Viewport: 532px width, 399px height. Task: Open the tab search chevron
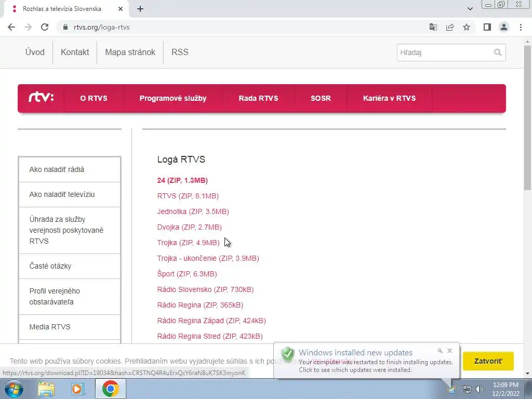click(x=470, y=9)
